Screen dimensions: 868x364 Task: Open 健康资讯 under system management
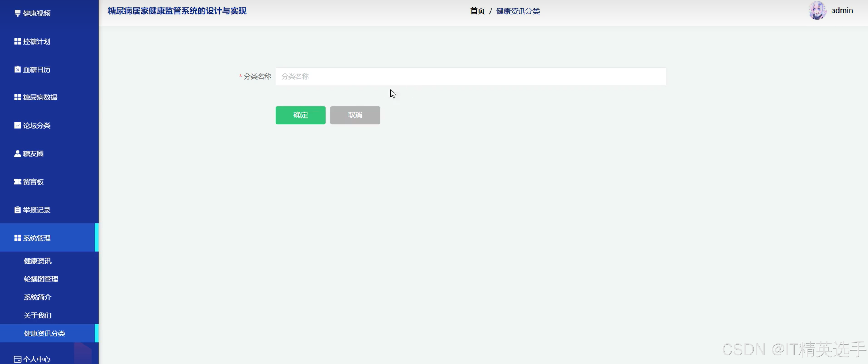(37, 260)
